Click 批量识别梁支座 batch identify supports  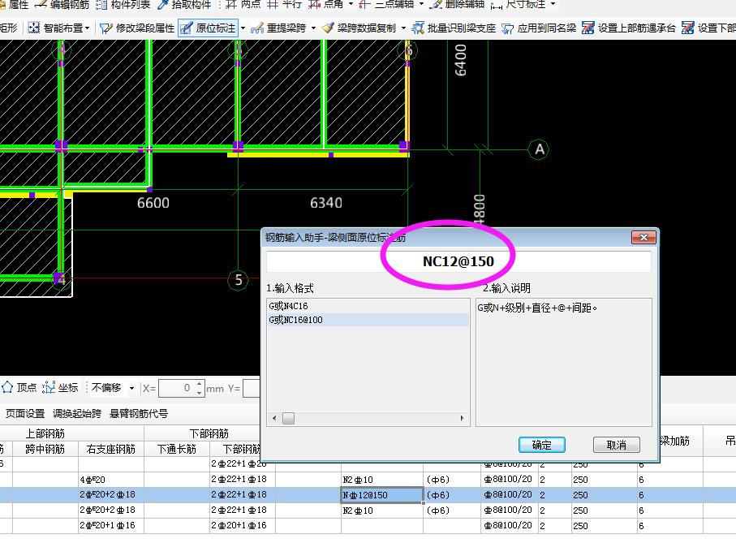[454, 28]
